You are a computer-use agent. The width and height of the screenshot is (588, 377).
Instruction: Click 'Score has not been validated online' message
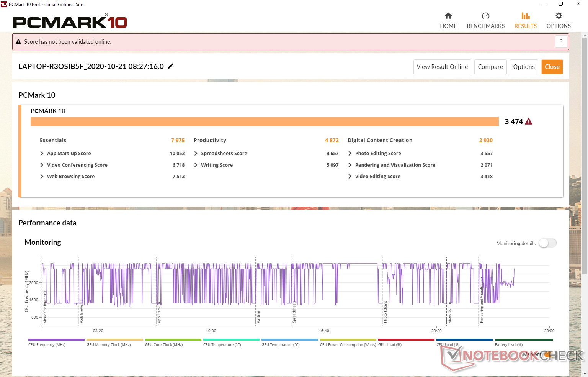coord(68,42)
